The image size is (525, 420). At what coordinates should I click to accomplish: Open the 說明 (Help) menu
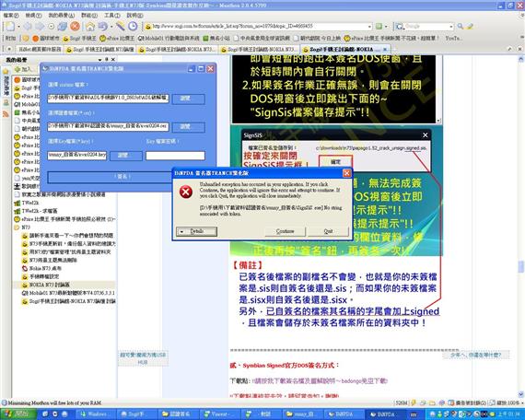pyautogui.click(x=134, y=16)
